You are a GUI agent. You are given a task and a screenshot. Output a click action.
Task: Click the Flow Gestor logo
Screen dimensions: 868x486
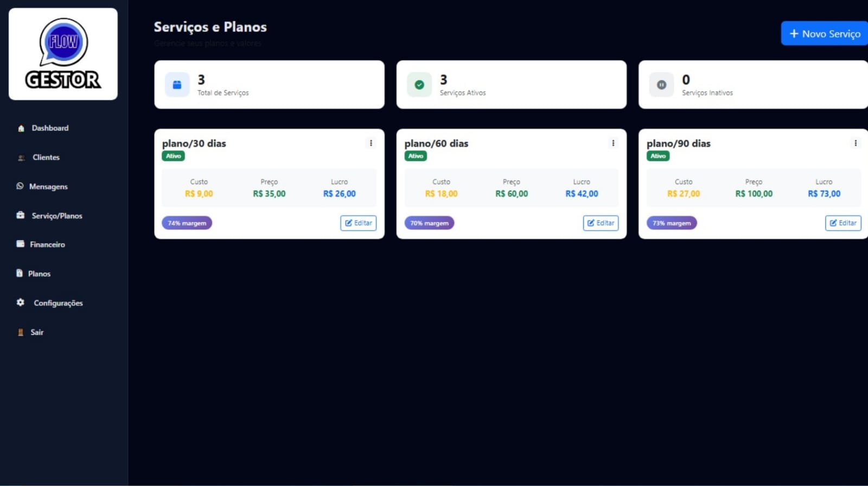(x=63, y=54)
